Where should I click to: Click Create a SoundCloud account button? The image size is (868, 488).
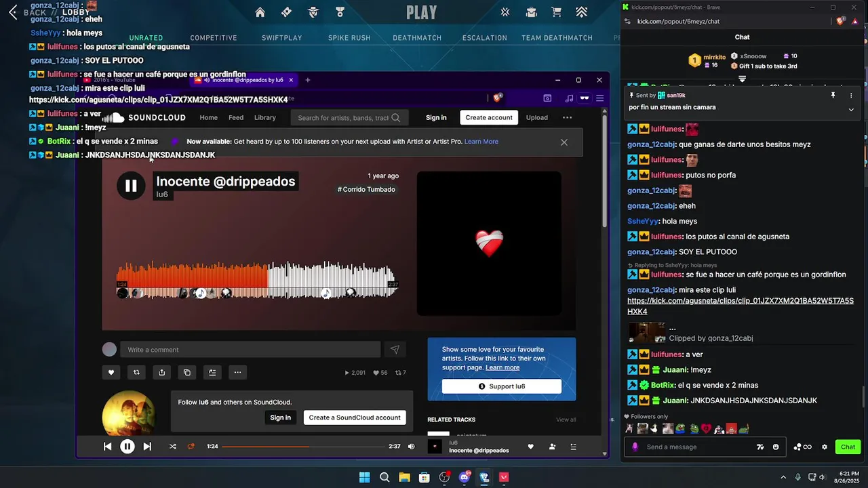pyautogui.click(x=355, y=418)
